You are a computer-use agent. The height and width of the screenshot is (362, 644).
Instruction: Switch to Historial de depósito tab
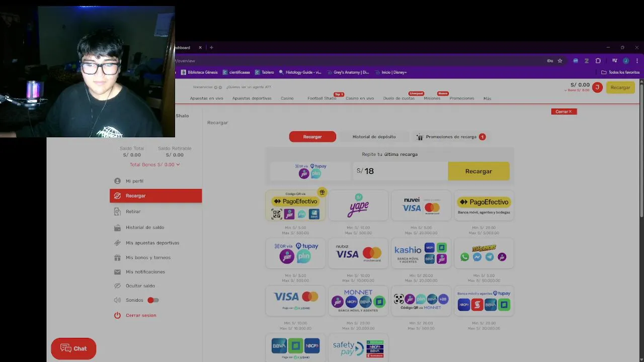pos(374,137)
